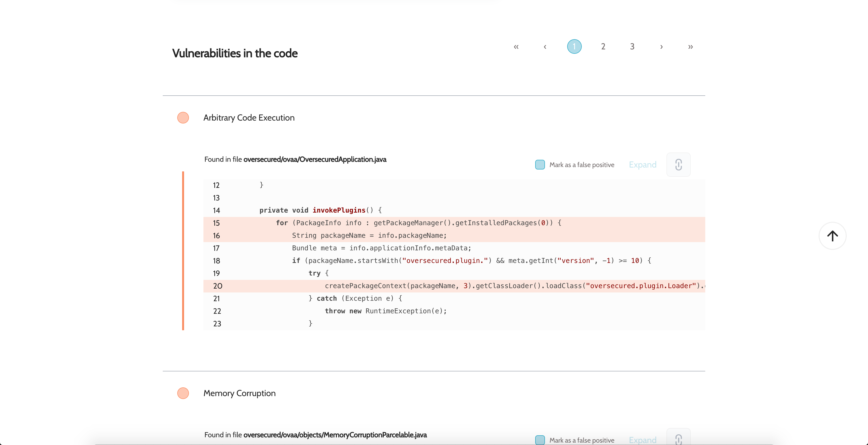Click next page single chevron
The width and height of the screenshot is (868, 445).
(x=661, y=46)
